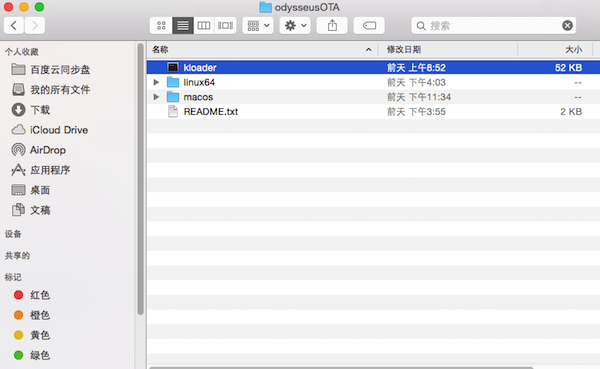The image size is (600, 369).
Task: Select the macos folder name
Action: click(x=198, y=97)
